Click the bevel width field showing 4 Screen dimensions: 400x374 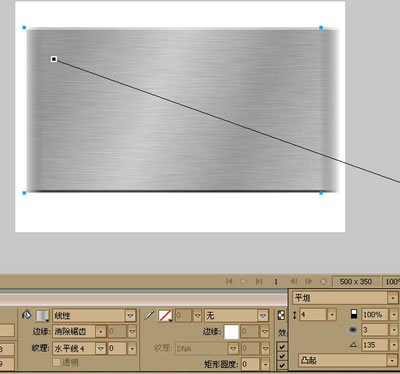coord(313,315)
